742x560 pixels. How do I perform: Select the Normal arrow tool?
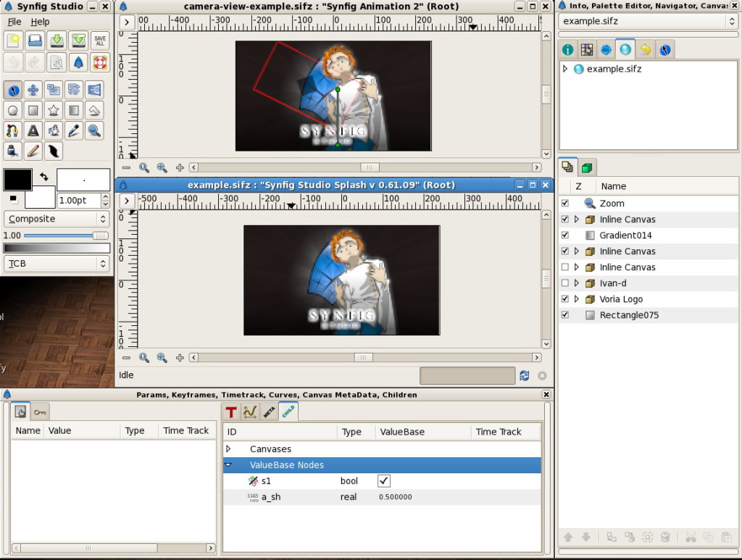click(13, 90)
